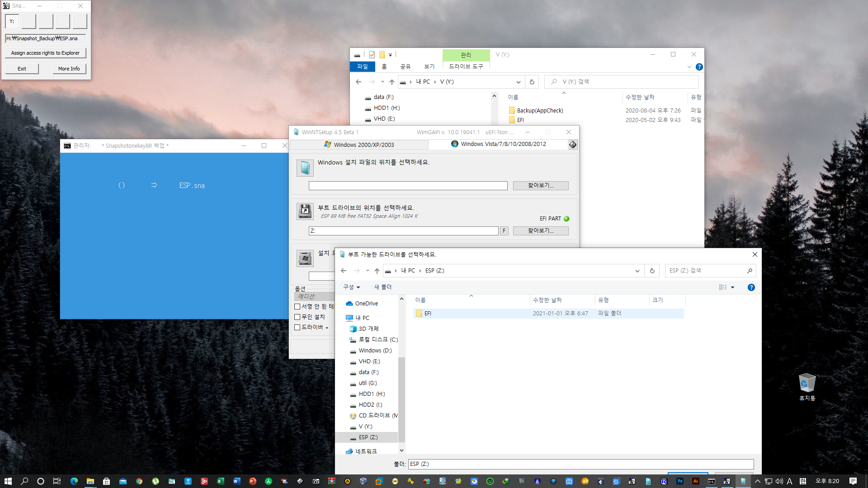Click the F button beside boot drive field
The image size is (868, 488).
click(x=504, y=231)
